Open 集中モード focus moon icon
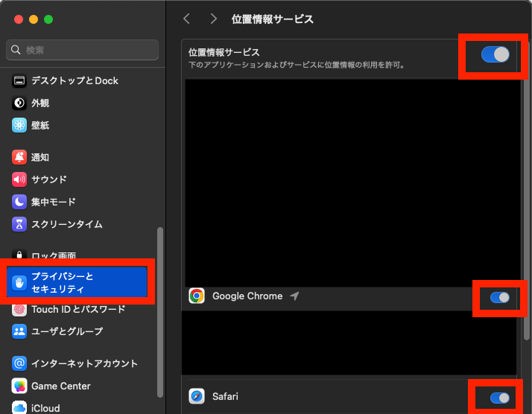Image resolution: width=532 pixels, height=414 pixels. point(19,202)
